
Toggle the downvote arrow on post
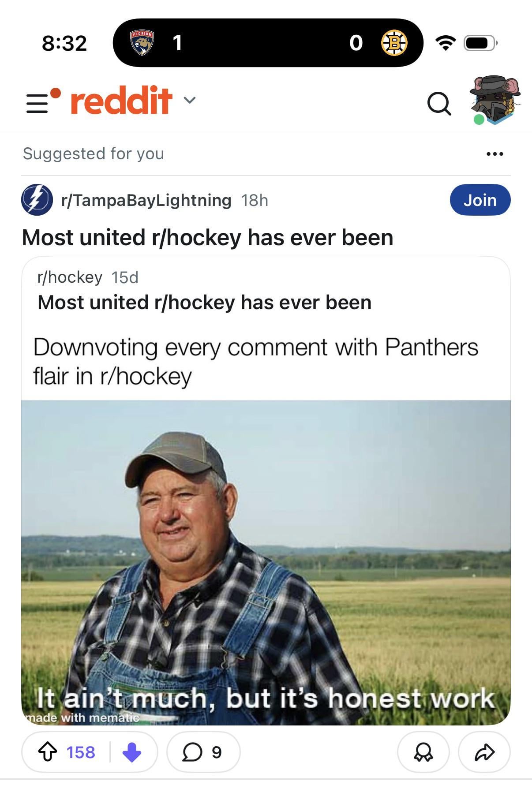131,752
